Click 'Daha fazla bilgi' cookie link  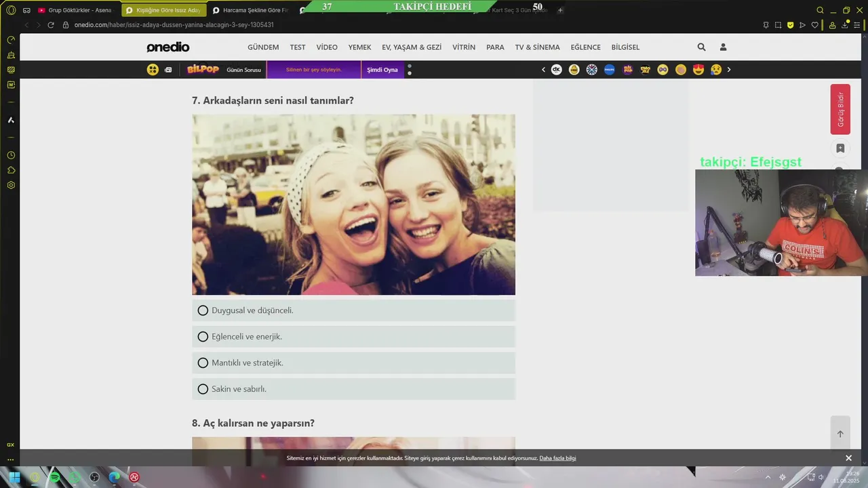pos(557,458)
